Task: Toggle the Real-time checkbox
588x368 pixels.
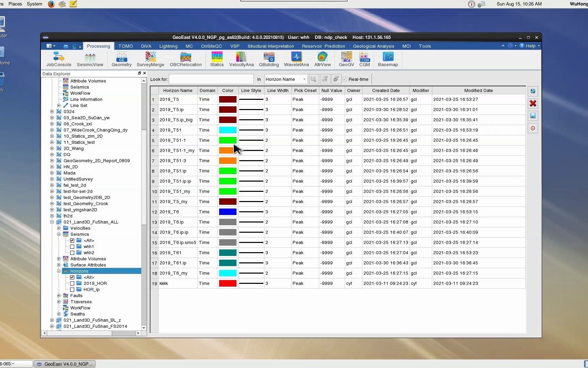Action: click(345, 79)
